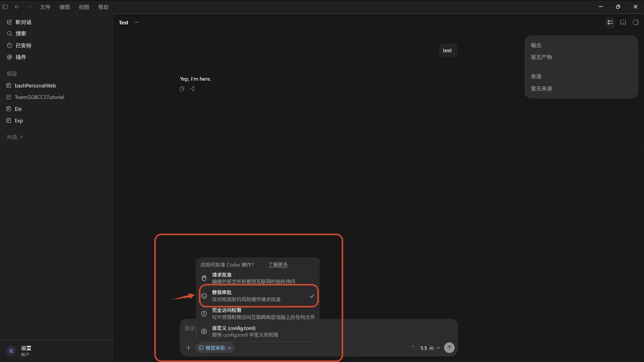Click the 暂无来源 text
This screenshot has height=362, width=644.
541,89
